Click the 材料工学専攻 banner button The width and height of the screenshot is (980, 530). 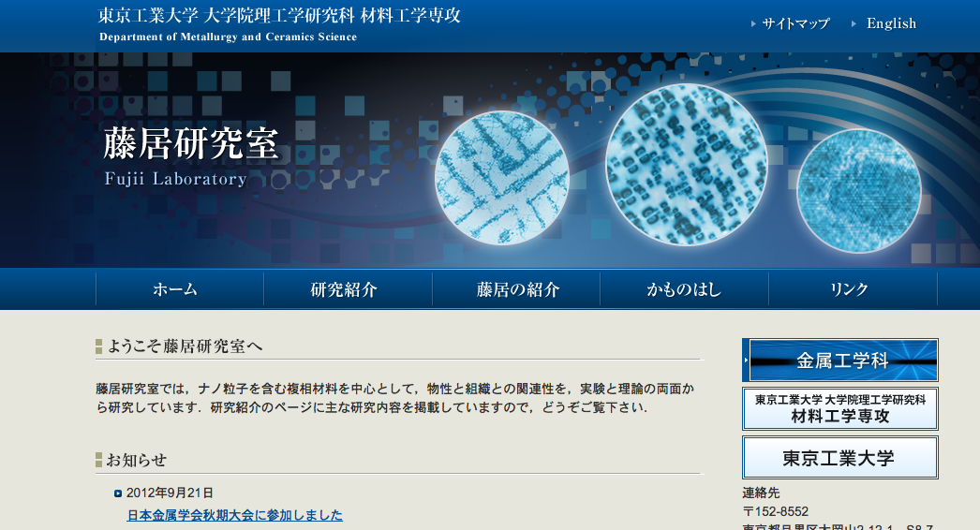click(840, 409)
